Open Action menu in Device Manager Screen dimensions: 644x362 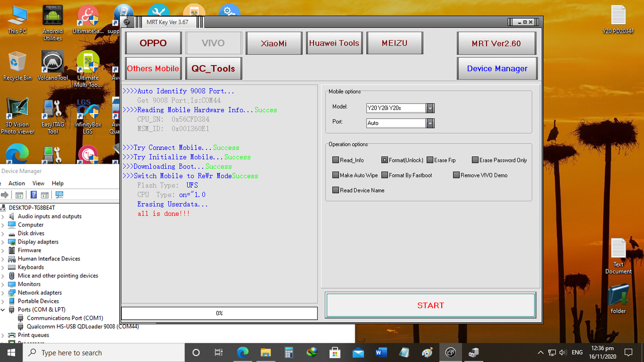pos(17,184)
